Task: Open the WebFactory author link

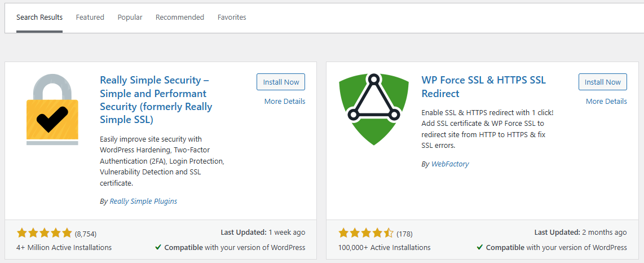Action: [450, 164]
